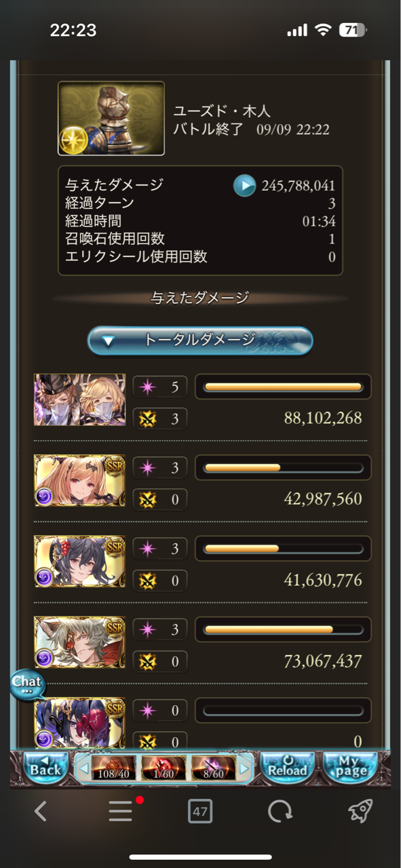This screenshot has width=401, height=868.
Task: Tap the ユーズド・木人 enemy thumbnail
Action: pos(111,119)
